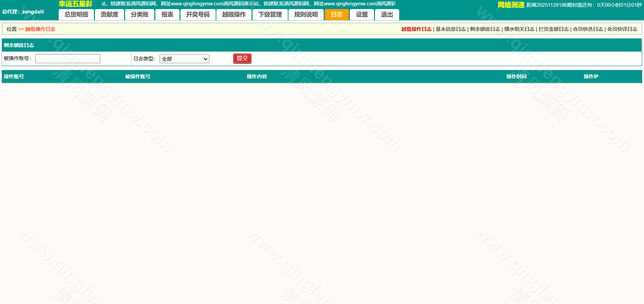Open the 分类账 tab
Viewport: 644px width, 304px height.
pos(140,14)
